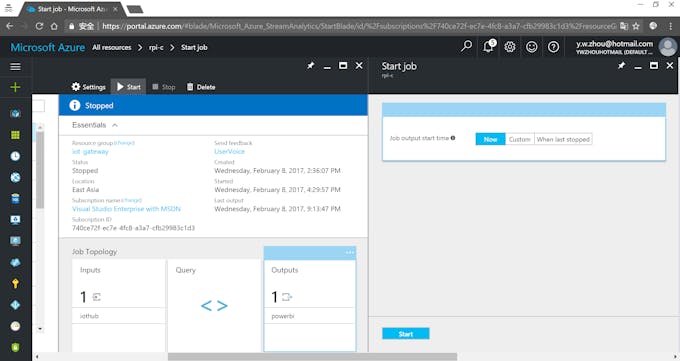Screen dimensions: 680x361
Task: Open the gauge Monitor icon in sidebar
Action: (15, 326)
